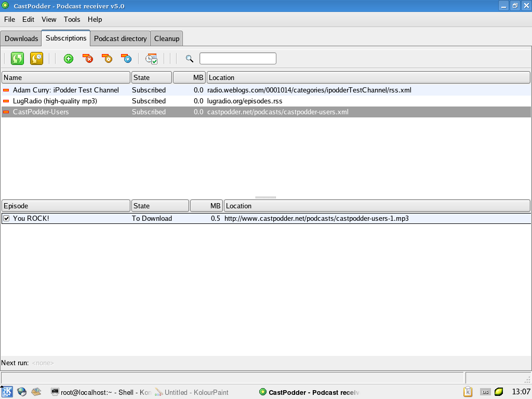
Task: Click the Remove feed icon with red X
Action: tap(88, 59)
